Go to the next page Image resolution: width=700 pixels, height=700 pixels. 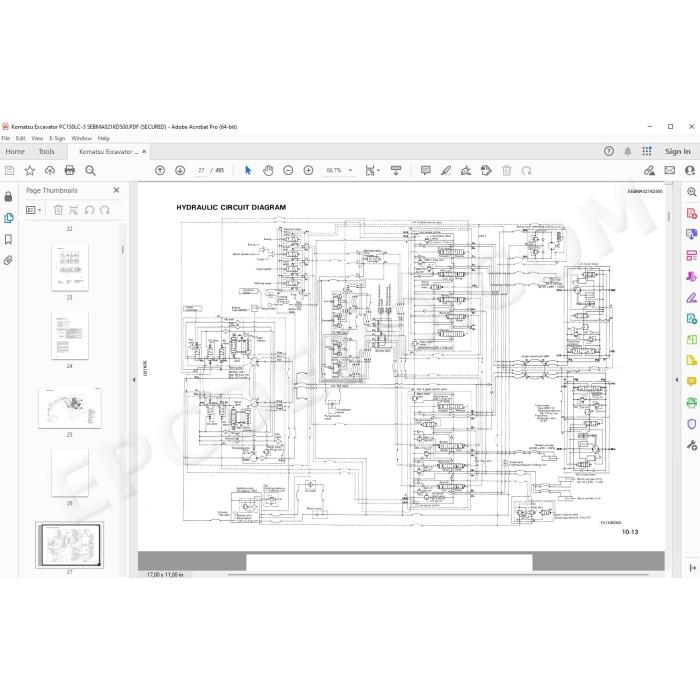point(180,170)
